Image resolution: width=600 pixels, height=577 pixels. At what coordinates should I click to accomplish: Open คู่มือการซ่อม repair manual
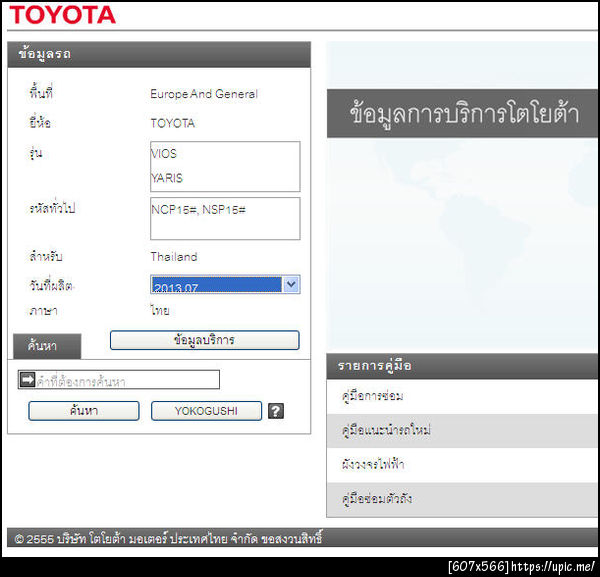click(x=462, y=396)
